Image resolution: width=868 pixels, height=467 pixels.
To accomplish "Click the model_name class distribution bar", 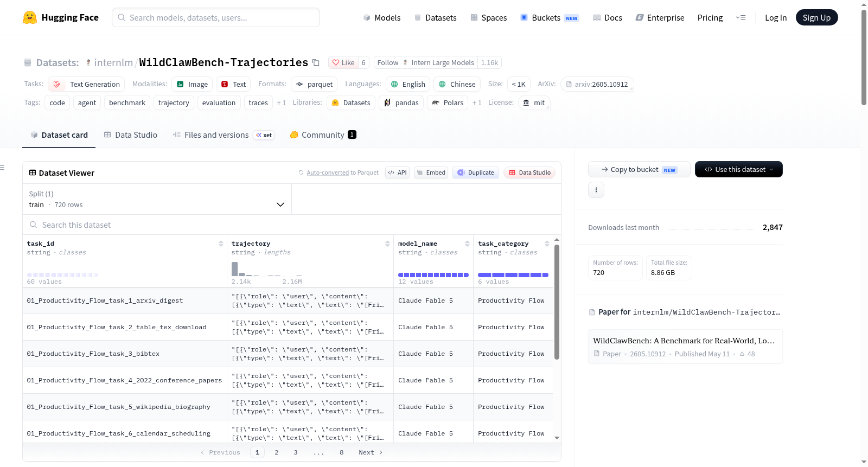I will pos(433,275).
